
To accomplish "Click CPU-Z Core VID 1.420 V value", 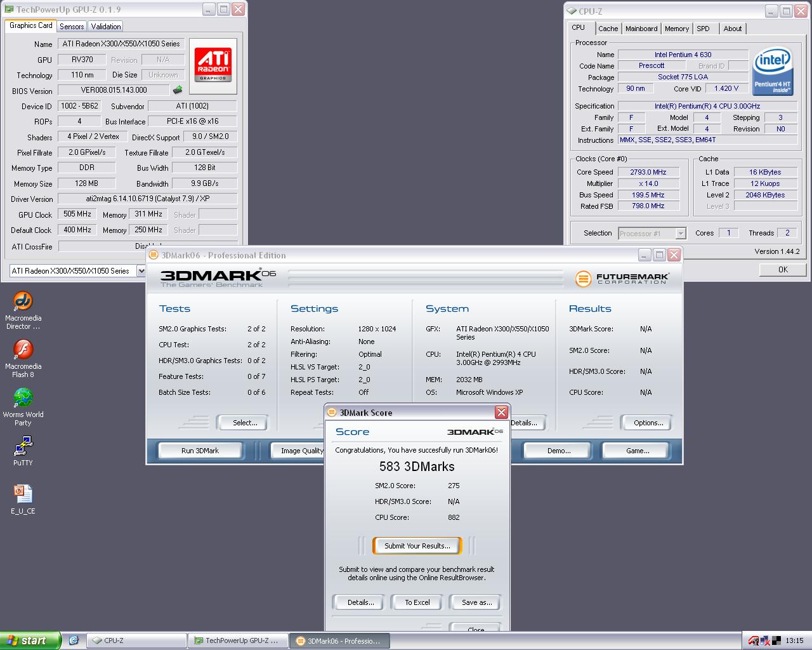I will point(726,89).
